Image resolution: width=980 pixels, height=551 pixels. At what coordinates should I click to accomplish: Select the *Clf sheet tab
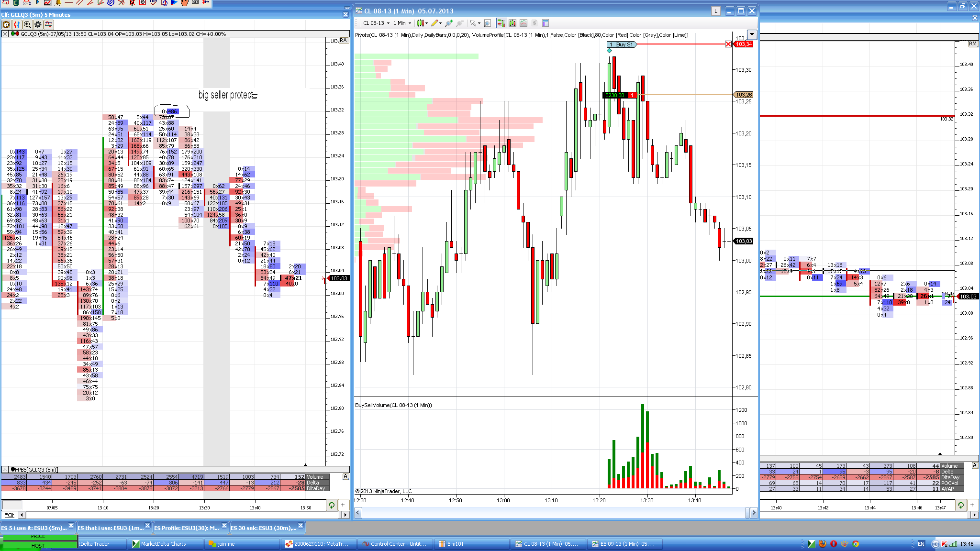click(x=10, y=515)
